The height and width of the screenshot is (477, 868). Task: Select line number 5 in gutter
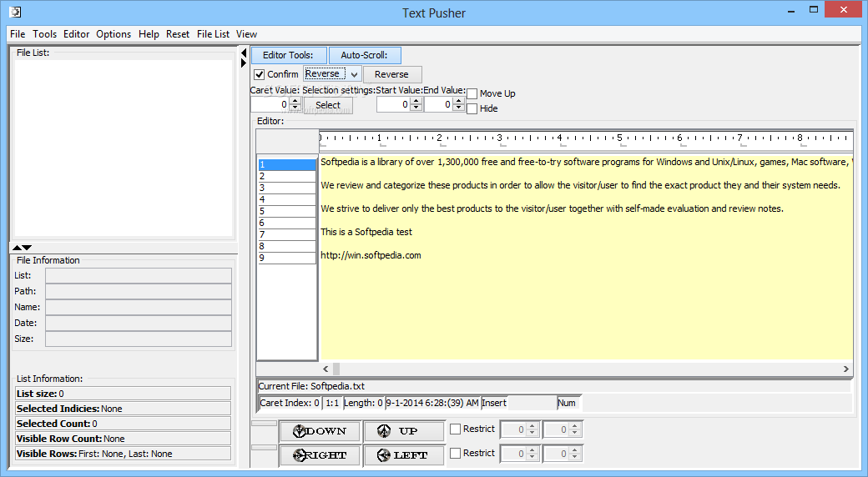pyautogui.click(x=287, y=211)
